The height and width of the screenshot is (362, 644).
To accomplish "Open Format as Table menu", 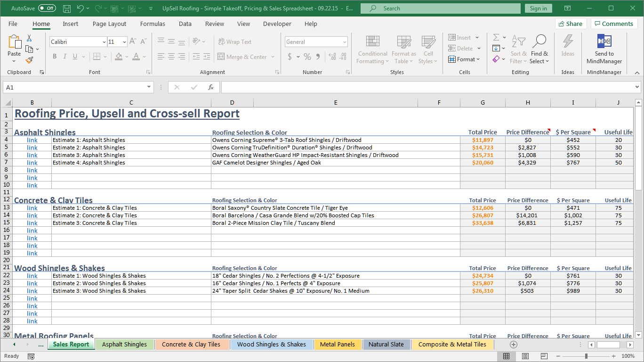I will (403, 49).
